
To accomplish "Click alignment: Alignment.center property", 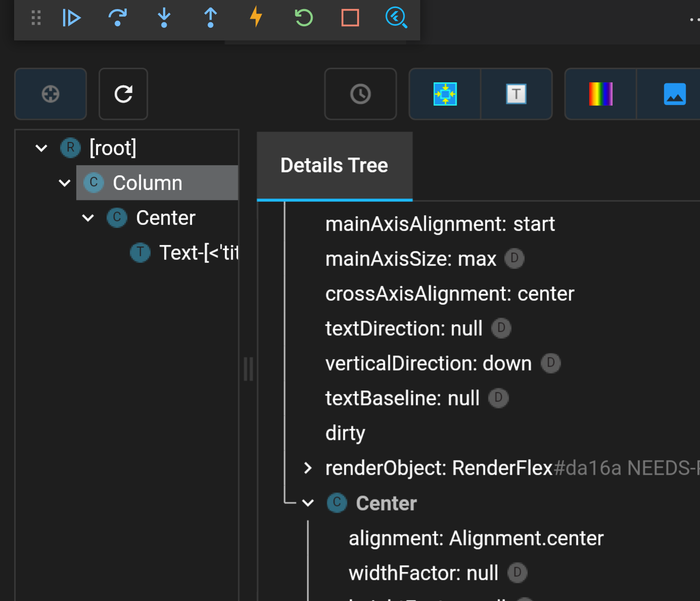I will point(476,538).
